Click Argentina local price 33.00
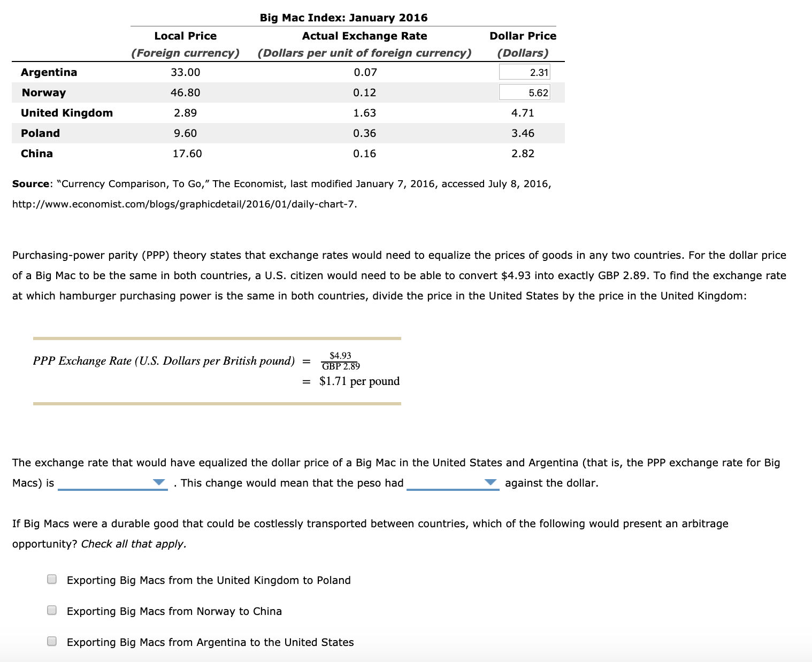The width and height of the screenshot is (812, 662). coord(186,72)
